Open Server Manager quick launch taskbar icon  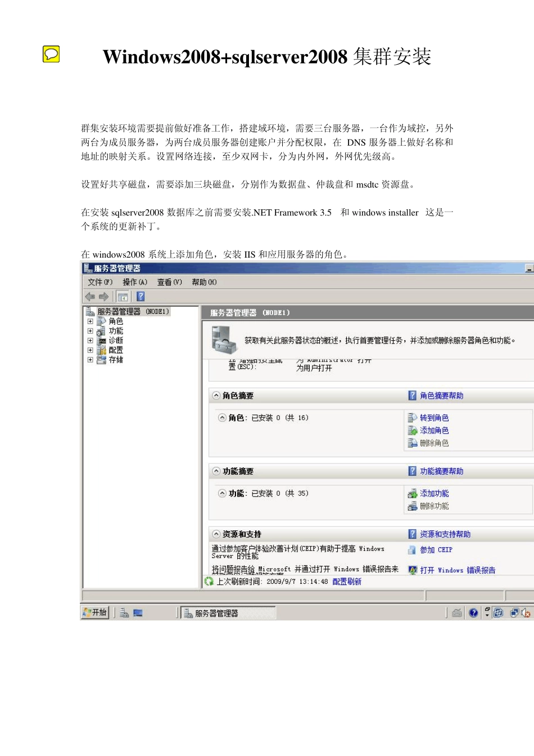tap(124, 613)
